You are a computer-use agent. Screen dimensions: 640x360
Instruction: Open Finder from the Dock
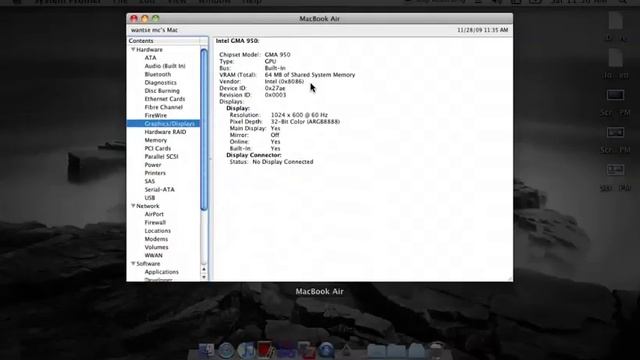pos(207,350)
